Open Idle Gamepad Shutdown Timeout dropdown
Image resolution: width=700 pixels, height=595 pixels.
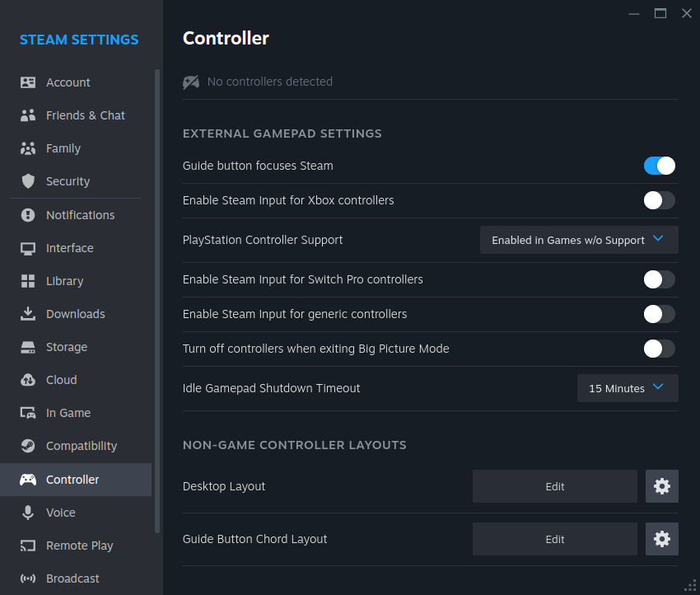(628, 388)
